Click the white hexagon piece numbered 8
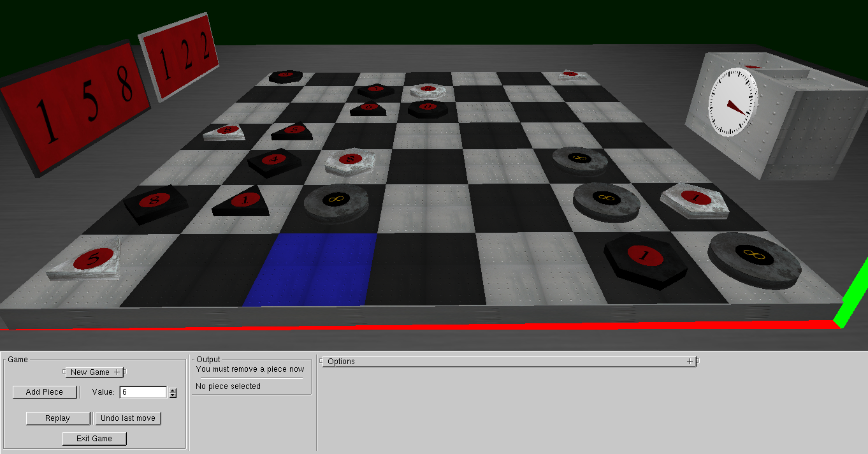Viewport: 868px width, 454px height. [x=349, y=161]
